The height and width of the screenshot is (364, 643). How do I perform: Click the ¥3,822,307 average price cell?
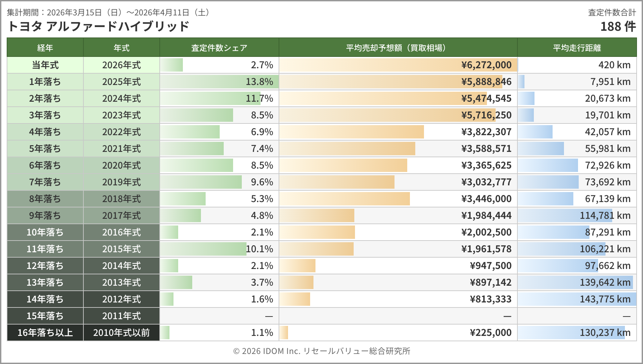pos(486,132)
